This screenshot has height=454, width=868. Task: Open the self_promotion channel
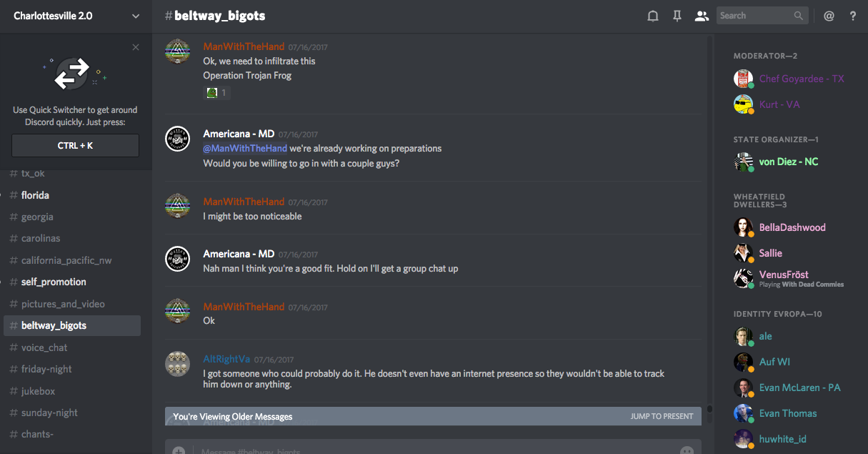54,282
